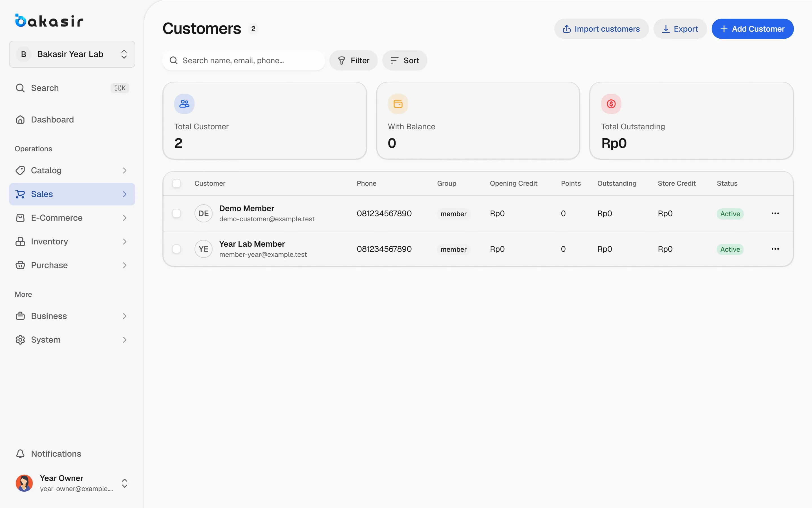
Task: Click the Bakasir logo
Action: 49,21
